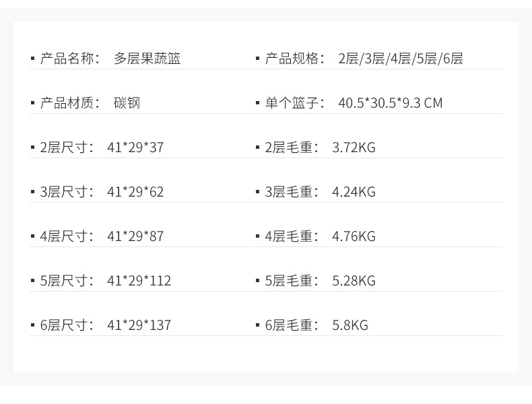532x404 pixels.
Task: Select the 4.76KG weight value
Action: (x=354, y=236)
